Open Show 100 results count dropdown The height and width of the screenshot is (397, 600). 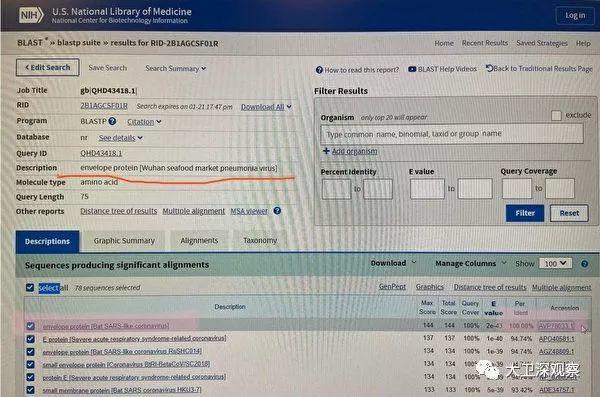pos(555,263)
